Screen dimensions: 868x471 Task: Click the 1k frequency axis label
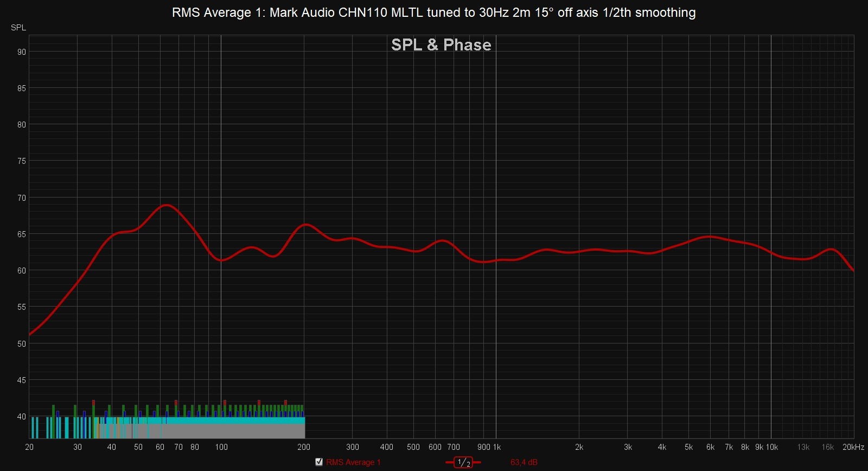[497, 447]
